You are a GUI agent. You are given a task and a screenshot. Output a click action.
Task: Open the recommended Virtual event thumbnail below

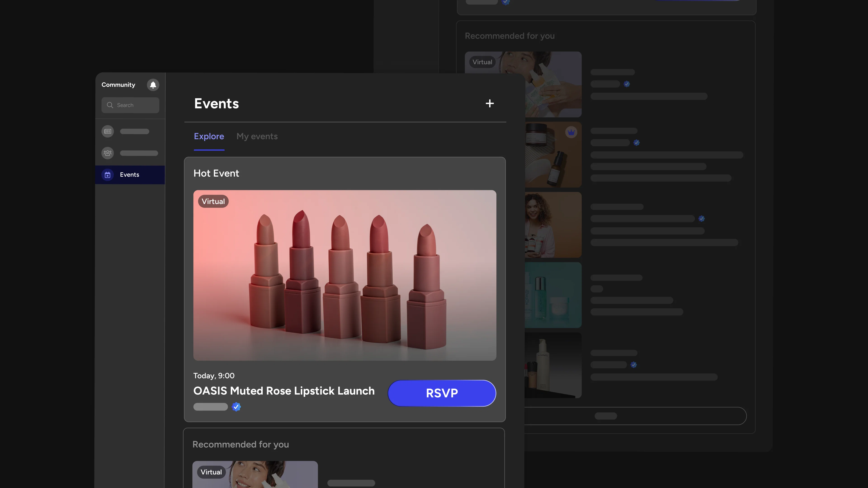[x=255, y=475]
